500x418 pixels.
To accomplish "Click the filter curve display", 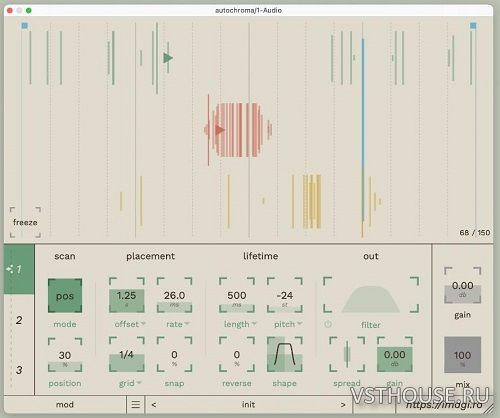I will (x=371, y=295).
